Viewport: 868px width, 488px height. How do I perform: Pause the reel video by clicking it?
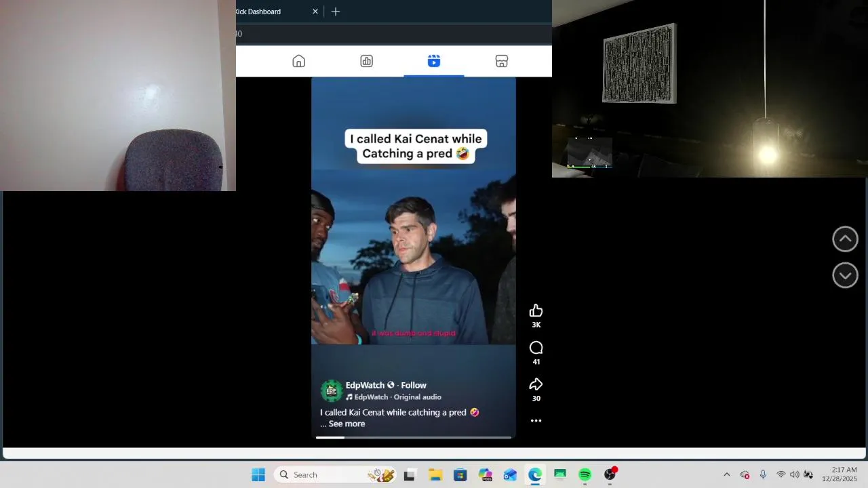click(x=414, y=258)
